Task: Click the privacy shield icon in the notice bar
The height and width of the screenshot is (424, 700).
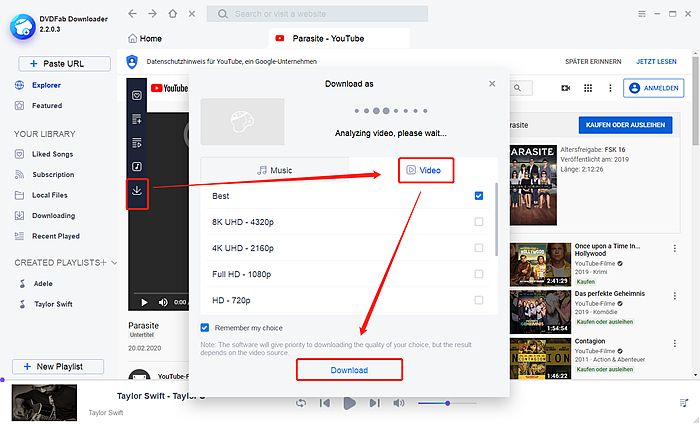Action: [132, 62]
